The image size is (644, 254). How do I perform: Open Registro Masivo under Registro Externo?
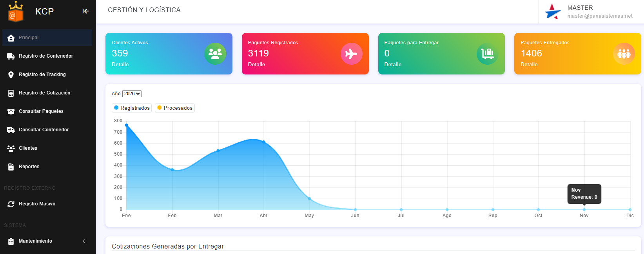47,204
